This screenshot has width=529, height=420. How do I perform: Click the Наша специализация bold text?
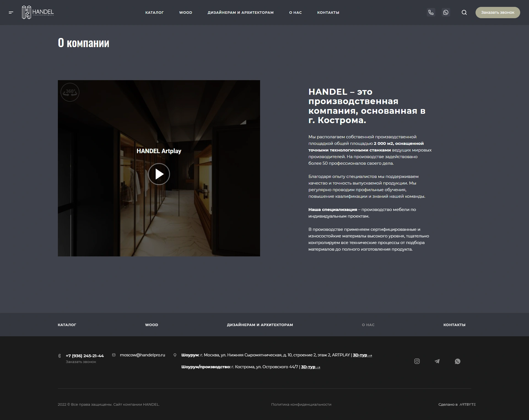coord(333,210)
